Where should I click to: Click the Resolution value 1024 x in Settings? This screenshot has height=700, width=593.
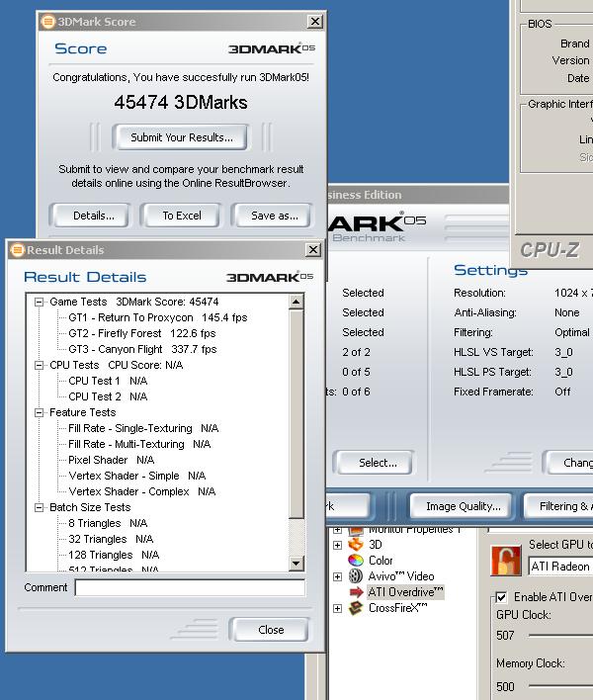click(x=573, y=293)
